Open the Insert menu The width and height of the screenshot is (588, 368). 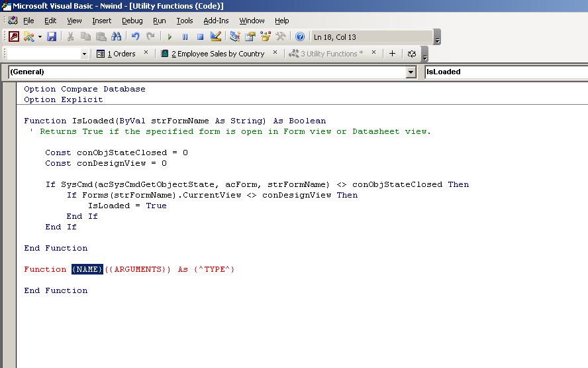point(101,21)
